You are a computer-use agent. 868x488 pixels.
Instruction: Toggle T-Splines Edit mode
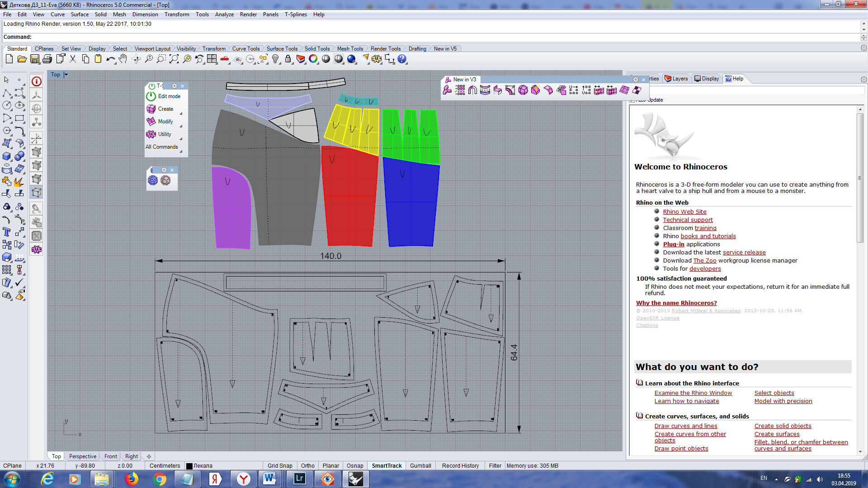(163, 96)
